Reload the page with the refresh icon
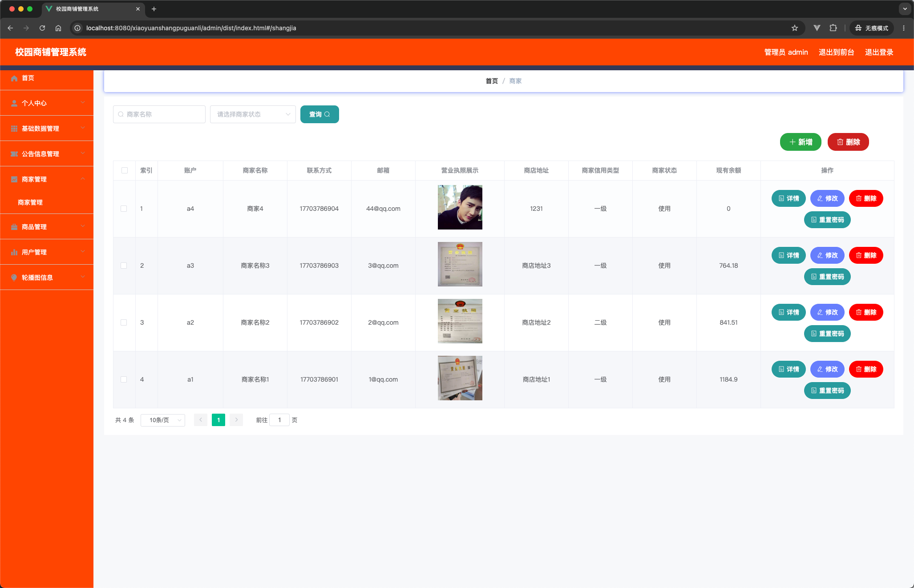This screenshot has width=914, height=588. pyautogui.click(x=42, y=28)
